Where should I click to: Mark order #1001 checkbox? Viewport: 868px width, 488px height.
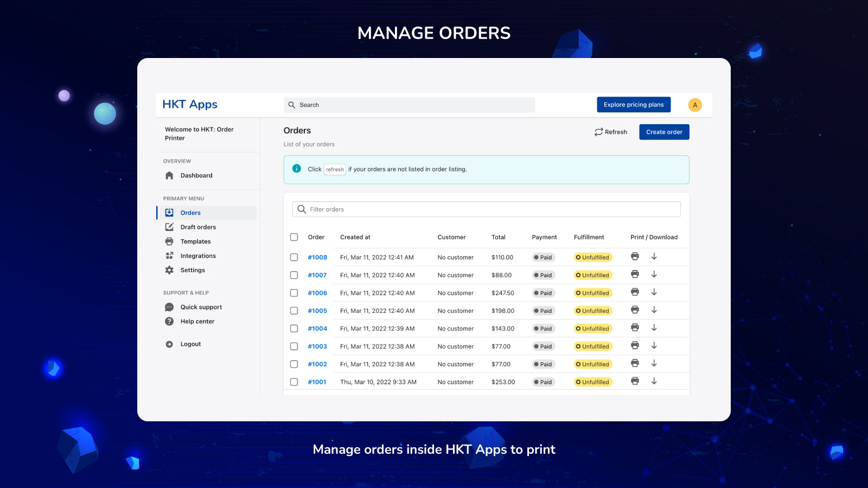294,382
